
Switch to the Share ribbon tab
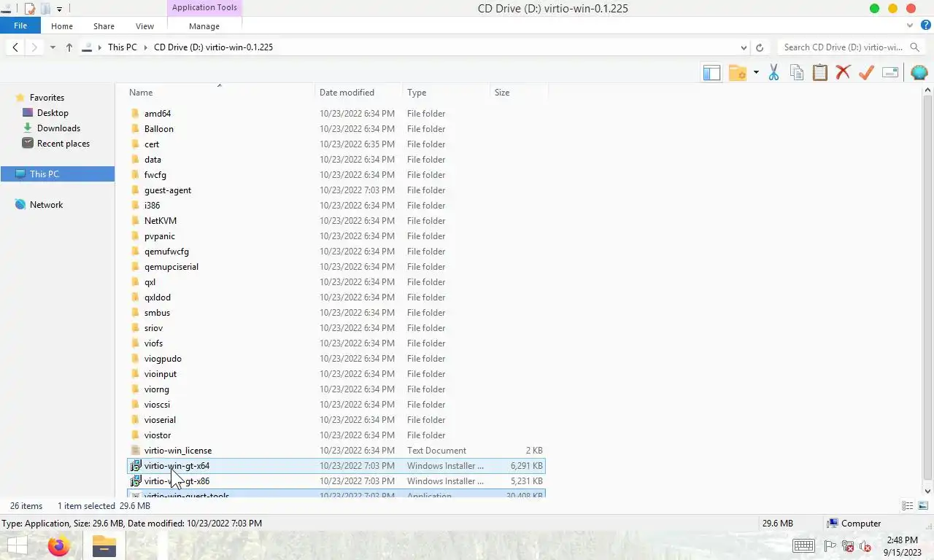pyautogui.click(x=104, y=26)
